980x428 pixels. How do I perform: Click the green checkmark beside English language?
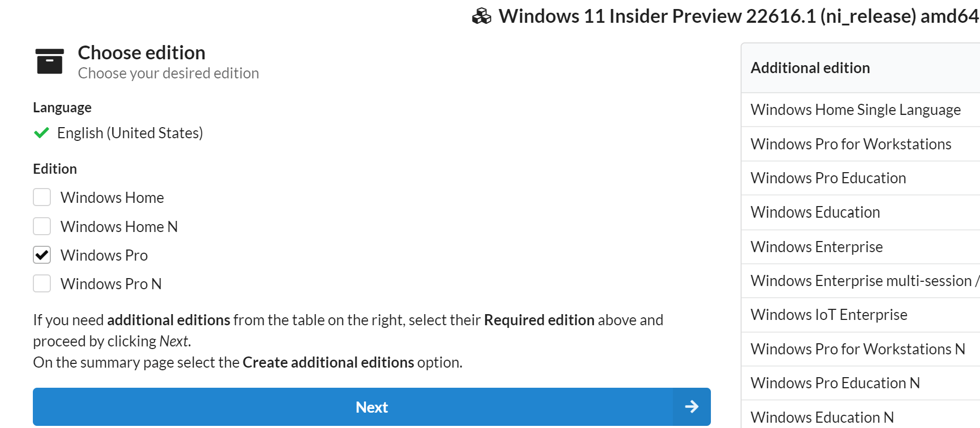[41, 133]
